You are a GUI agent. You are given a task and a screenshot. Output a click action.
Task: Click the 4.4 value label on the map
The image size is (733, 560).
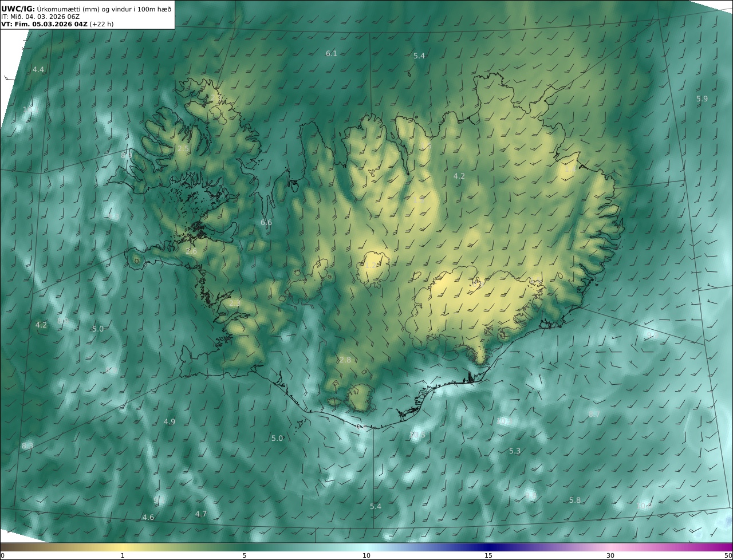(x=38, y=70)
